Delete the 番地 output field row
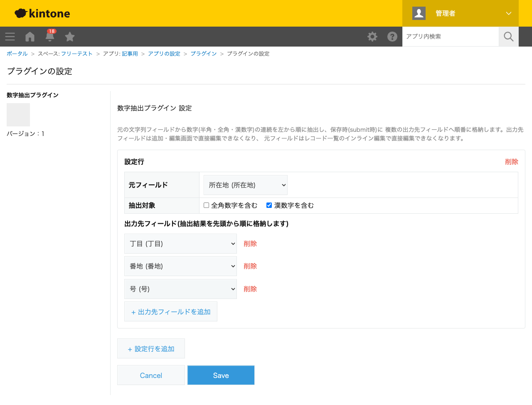The width and height of the screenshot is (532, 405). [250, 266]
